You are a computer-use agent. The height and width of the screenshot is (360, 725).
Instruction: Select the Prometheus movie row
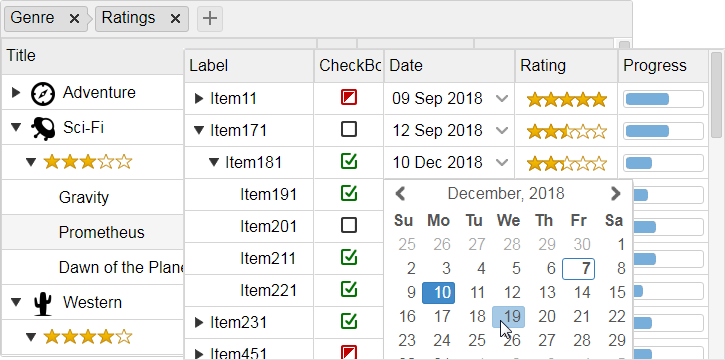[92, 232]
